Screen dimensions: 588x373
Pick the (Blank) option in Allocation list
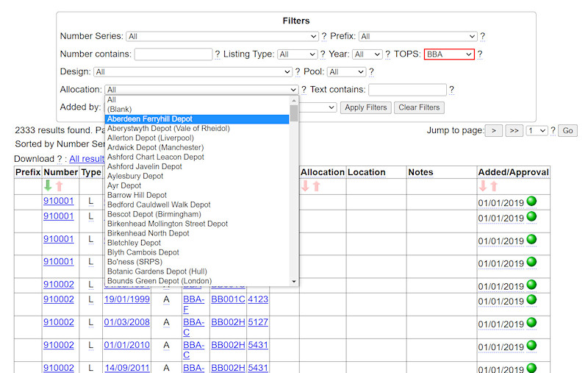(119, 109)
